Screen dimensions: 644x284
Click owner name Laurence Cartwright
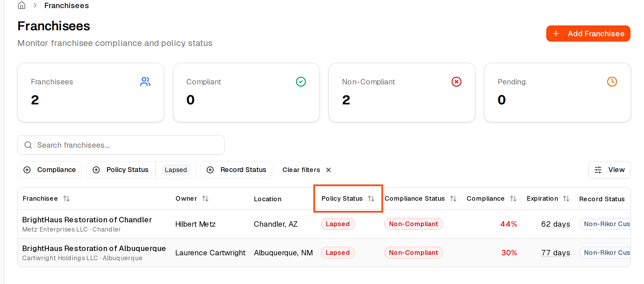coord(210,253)
